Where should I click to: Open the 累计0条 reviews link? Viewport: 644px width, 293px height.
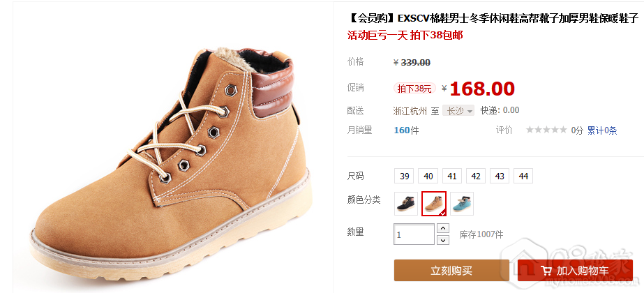coord(601,130)
